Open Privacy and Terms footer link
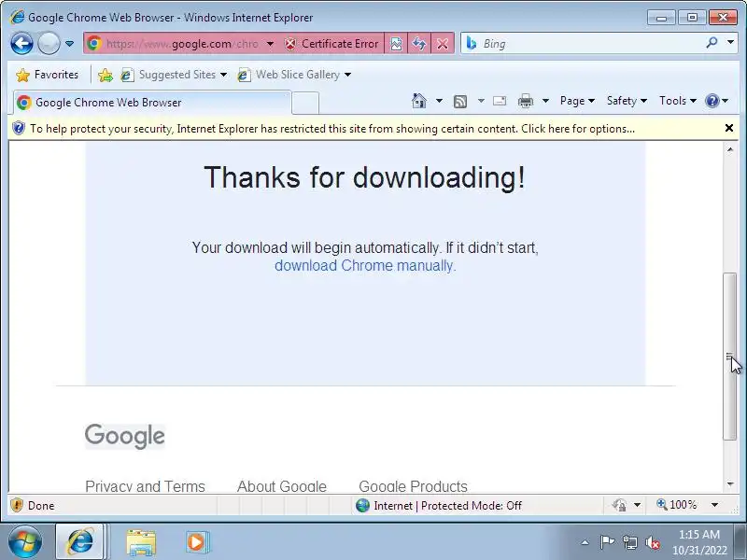Image resolution: width=747 pixels, height=560 pixels. [145, 486]
